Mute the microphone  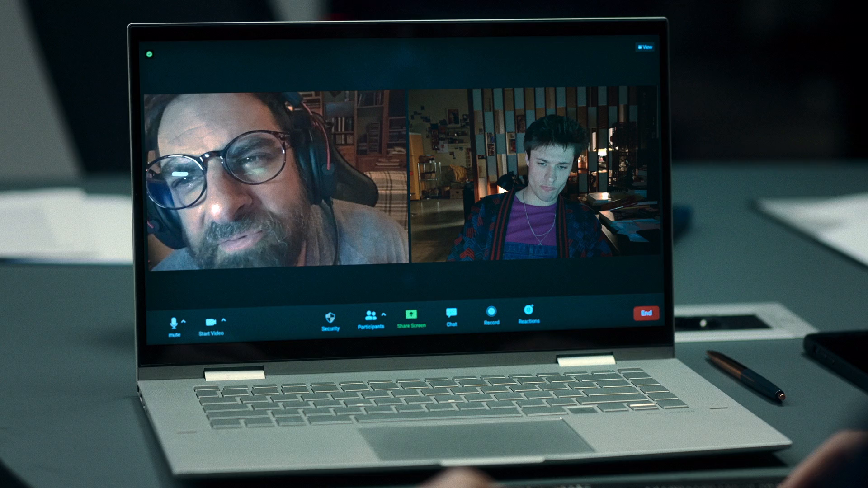(174, 327)
